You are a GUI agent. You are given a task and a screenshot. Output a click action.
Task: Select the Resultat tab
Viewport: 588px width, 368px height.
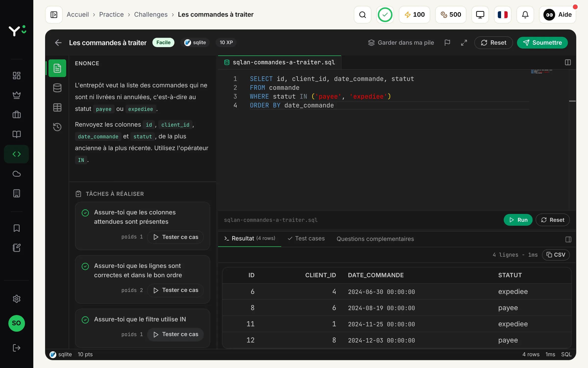(250, 238)
